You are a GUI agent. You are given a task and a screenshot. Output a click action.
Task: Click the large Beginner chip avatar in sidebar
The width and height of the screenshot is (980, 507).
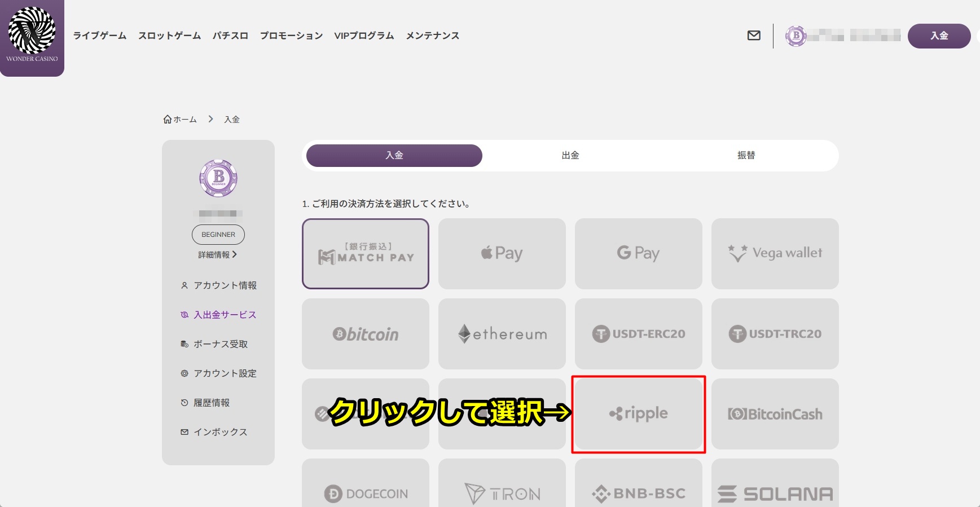coord(218,178)
